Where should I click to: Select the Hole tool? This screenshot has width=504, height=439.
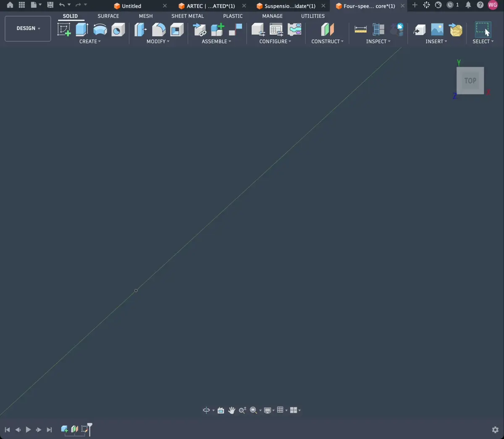(x=118, y=30)
